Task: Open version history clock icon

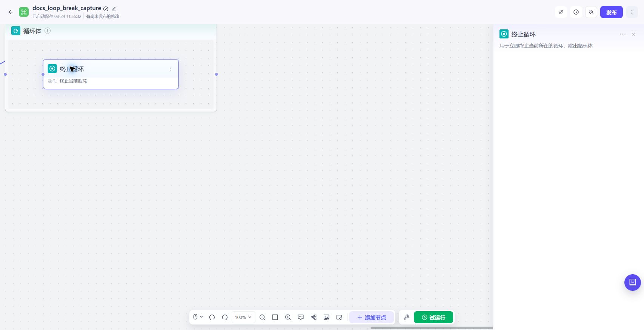Action: click(576, 12)
